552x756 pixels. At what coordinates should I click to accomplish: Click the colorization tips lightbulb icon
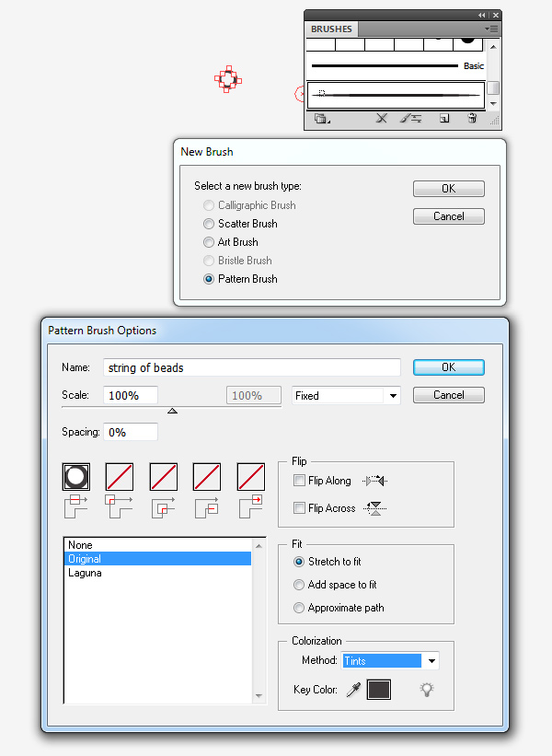[x=427, y=689]
